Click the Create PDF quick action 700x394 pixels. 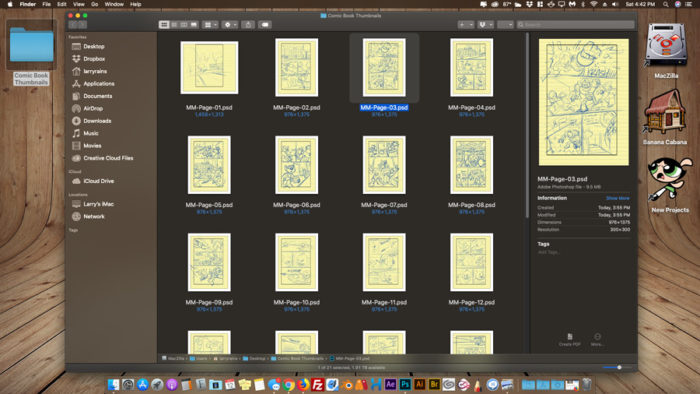coord(570,339)
